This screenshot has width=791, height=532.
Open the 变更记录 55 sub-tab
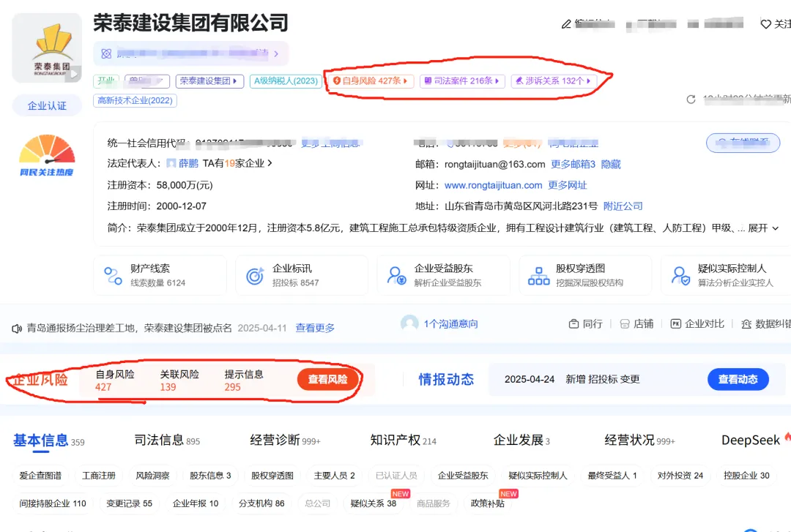pos(129,503)
